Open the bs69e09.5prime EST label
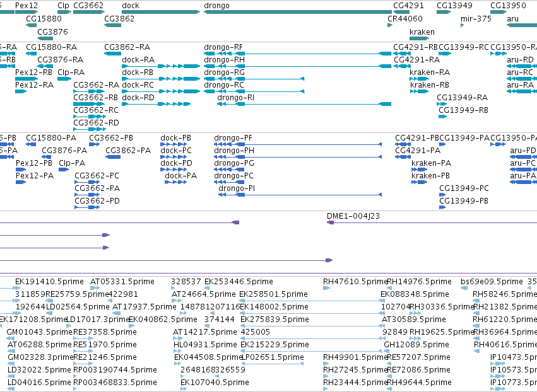The image size is (537, 392). [x=492, y=282]
